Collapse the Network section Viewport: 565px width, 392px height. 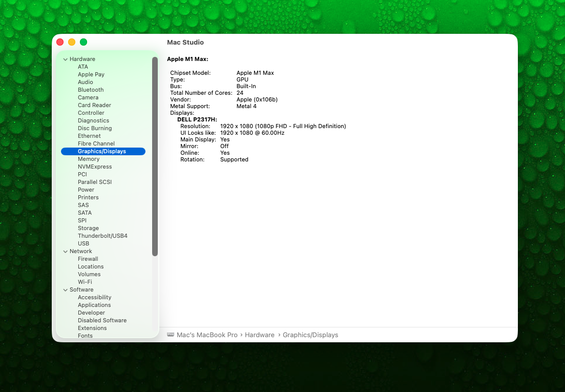[65, 251]
